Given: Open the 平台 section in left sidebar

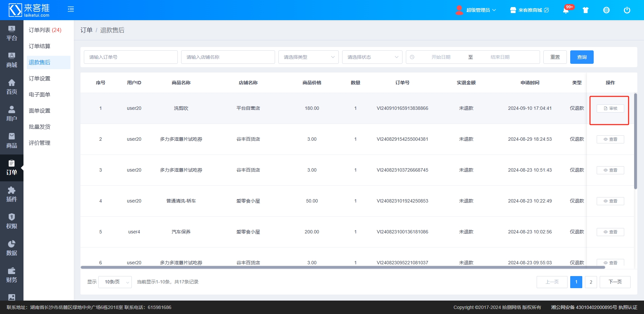Looking at the screenshot, I should 12,33.
